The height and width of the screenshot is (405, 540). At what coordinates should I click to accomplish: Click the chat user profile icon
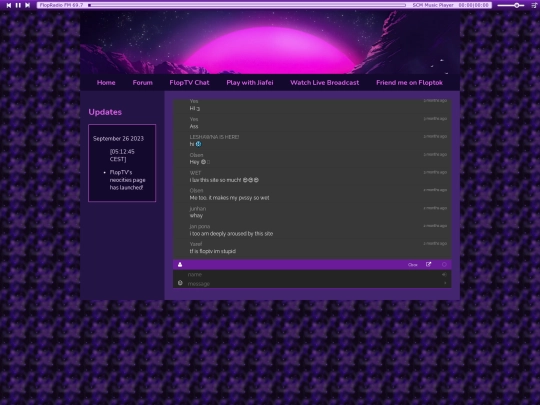click(180, 264)
